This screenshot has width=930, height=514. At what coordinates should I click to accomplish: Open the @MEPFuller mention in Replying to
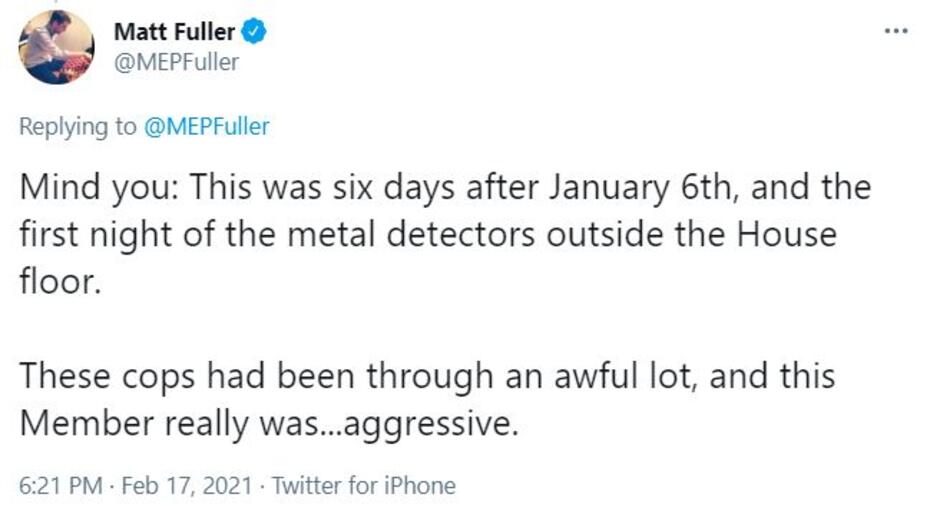tap(207, 127)
